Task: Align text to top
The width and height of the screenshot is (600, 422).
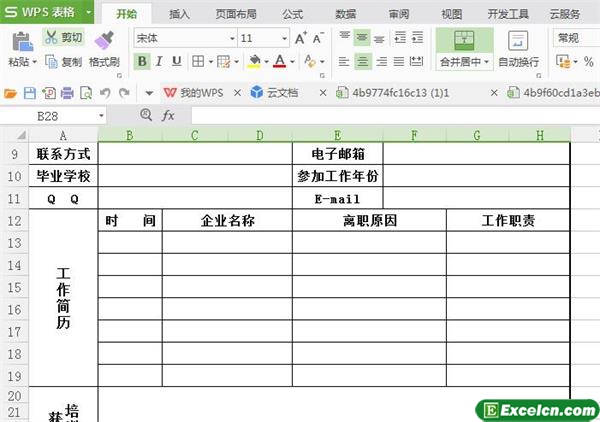Action: [344, 37]
